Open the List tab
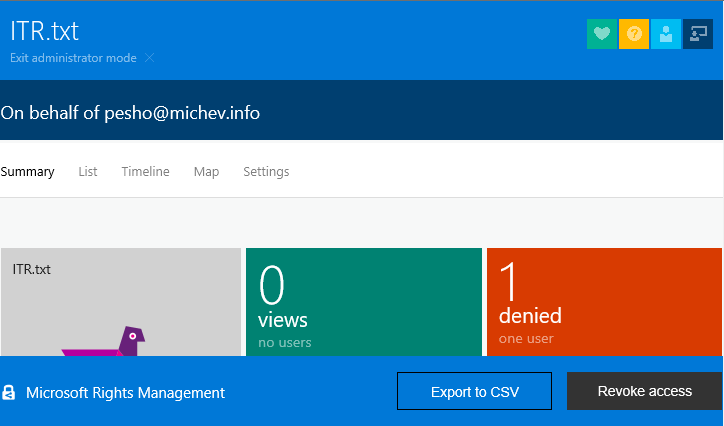This screenshot has height=426, width=724. click(x=88, y=172)
